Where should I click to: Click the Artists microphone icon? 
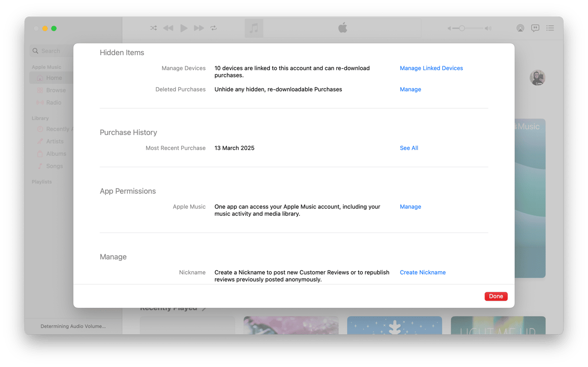[40, 142]
